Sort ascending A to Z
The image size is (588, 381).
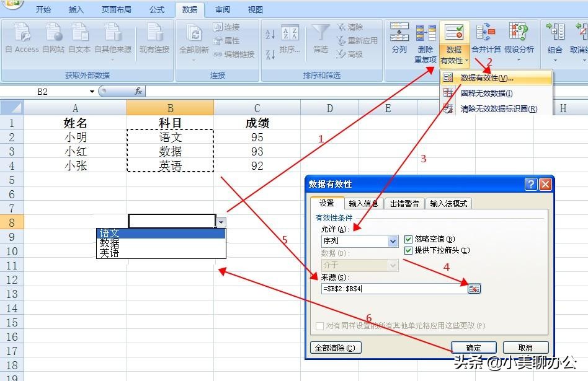(x=270, y=34)
